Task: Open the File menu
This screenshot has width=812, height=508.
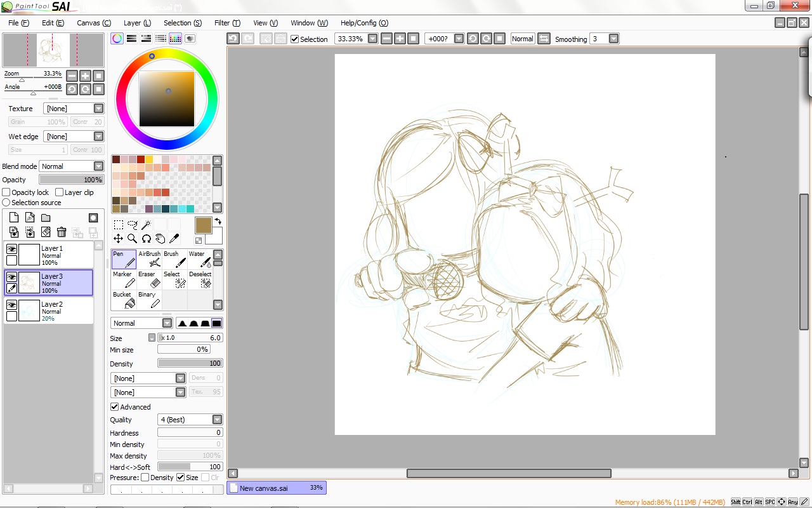Action: 18,23
